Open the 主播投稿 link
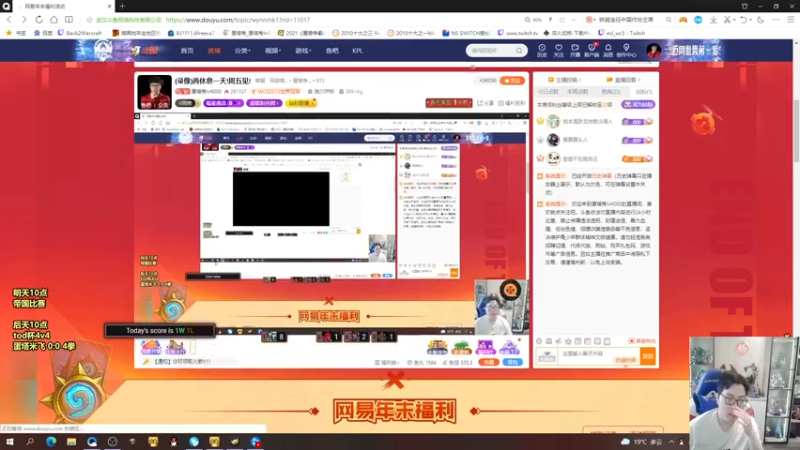 (564, 80)
